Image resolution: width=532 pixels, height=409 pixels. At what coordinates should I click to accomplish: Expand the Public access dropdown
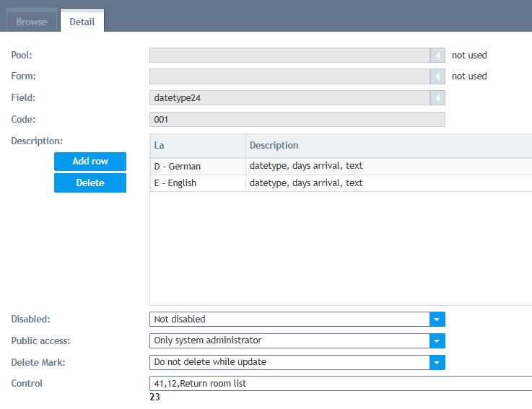coord(437,340)
